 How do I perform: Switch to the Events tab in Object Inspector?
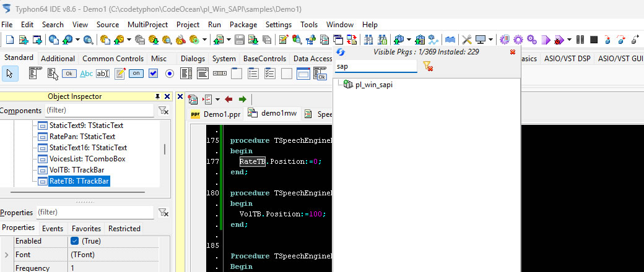coord(53,229)
